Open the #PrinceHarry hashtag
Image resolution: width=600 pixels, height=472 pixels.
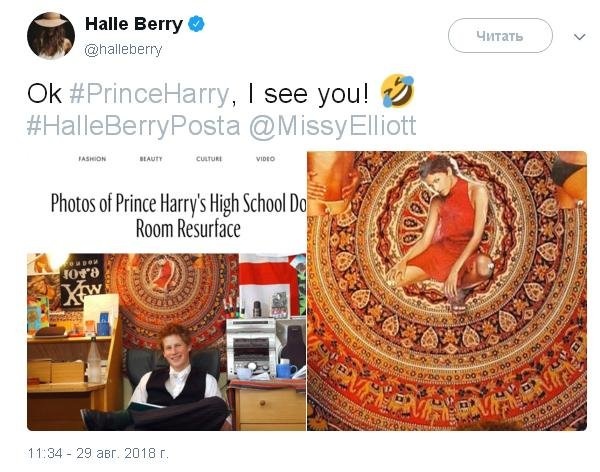(149, 93)
